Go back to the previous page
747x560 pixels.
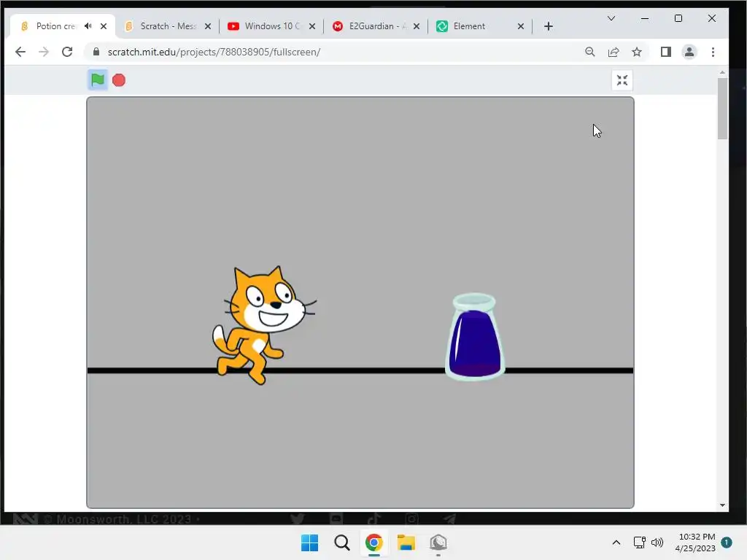(x=20, y=52)
